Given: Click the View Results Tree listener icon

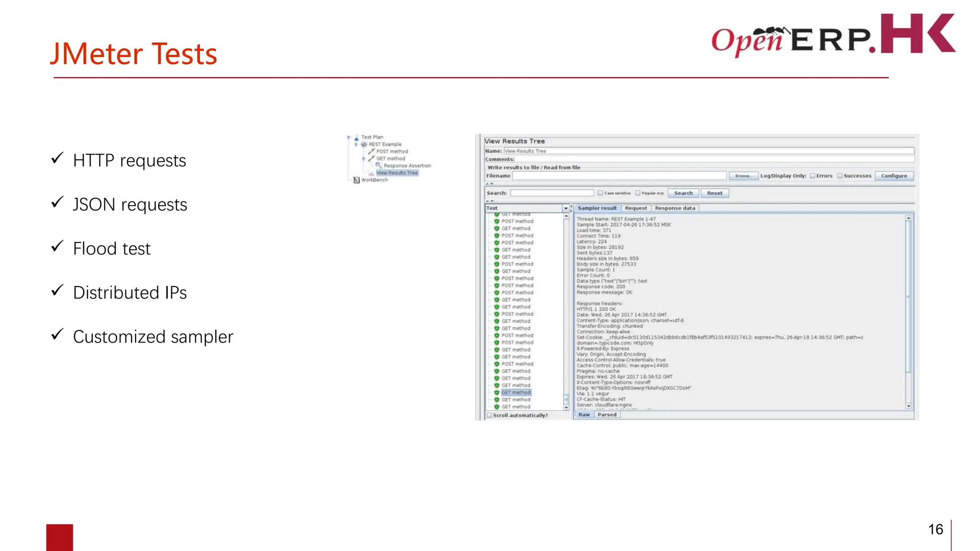Looking at the screenshot, I should [x=371, y=173].
